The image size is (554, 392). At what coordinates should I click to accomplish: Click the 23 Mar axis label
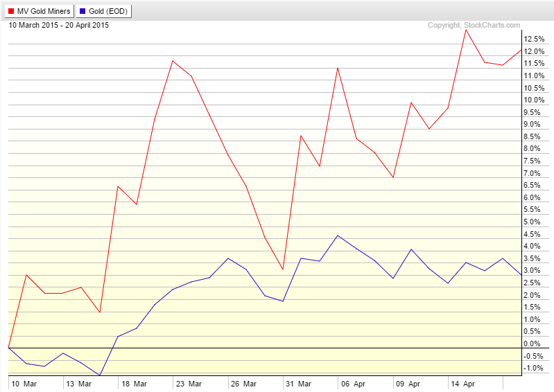click(189, 384)
